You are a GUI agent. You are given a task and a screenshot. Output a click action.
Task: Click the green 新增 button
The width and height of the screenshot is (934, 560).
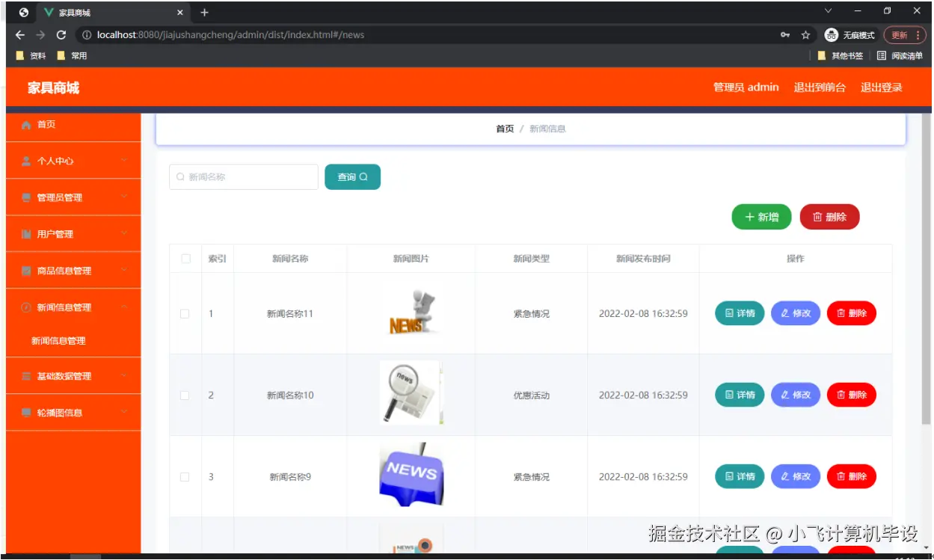(761, 217)
